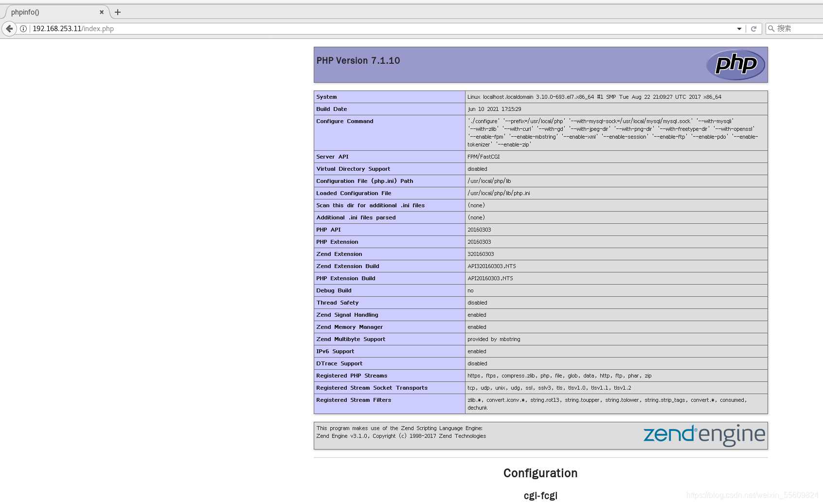Close the phpinfo() tab
Viewport: 823px width, 504px height.
pyautogui.click(x=101, y=12)
